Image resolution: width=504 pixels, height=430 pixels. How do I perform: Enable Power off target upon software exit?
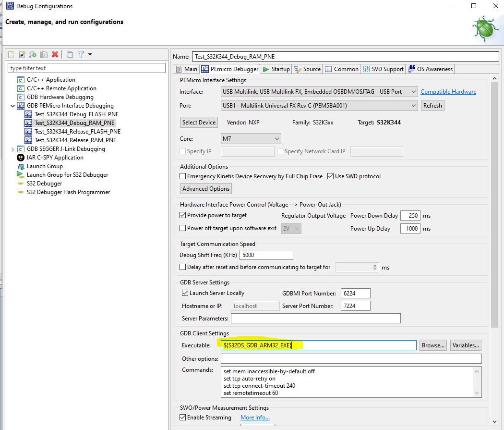coord(182,228)
